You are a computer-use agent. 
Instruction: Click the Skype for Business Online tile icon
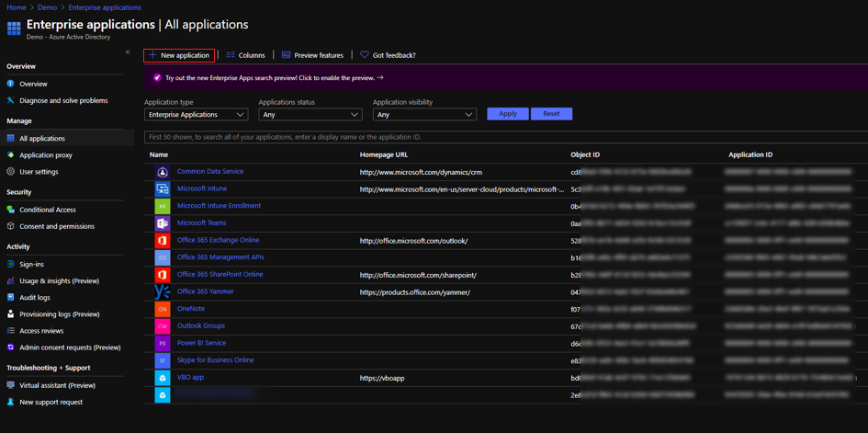point(163,360)
